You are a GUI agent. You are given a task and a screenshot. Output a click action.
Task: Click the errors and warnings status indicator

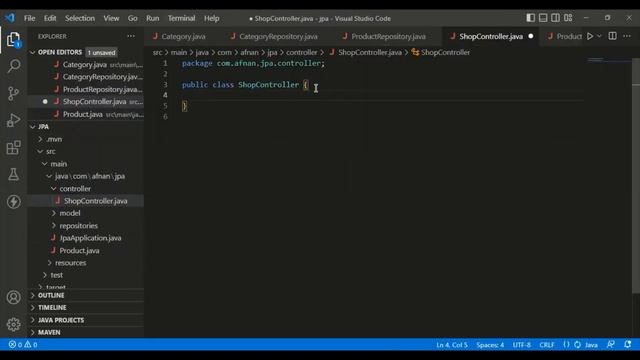pos(23,344)
